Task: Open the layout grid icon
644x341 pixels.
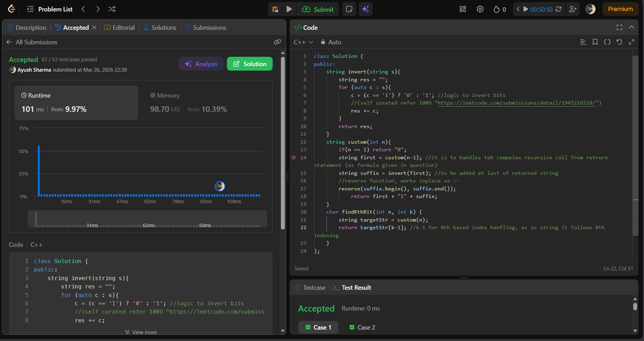Action: [x=462, y=9]
